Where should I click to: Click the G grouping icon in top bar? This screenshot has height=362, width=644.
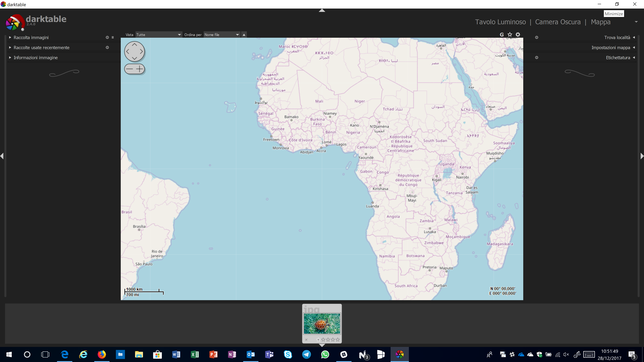(x=501, y=35)
